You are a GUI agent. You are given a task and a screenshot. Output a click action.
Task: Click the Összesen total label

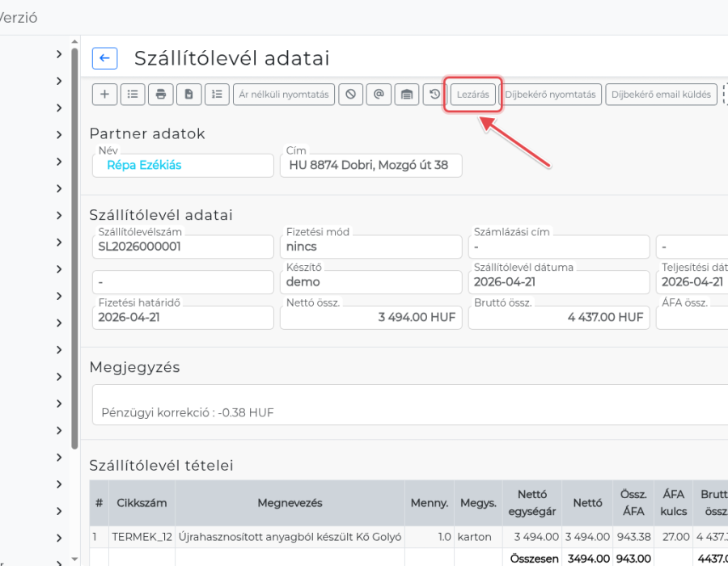(534, 559)
